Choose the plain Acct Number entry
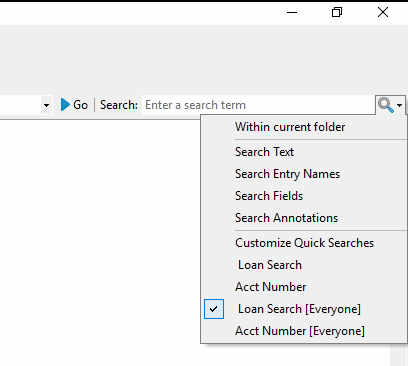408x366 pixels. pos(270,287)
